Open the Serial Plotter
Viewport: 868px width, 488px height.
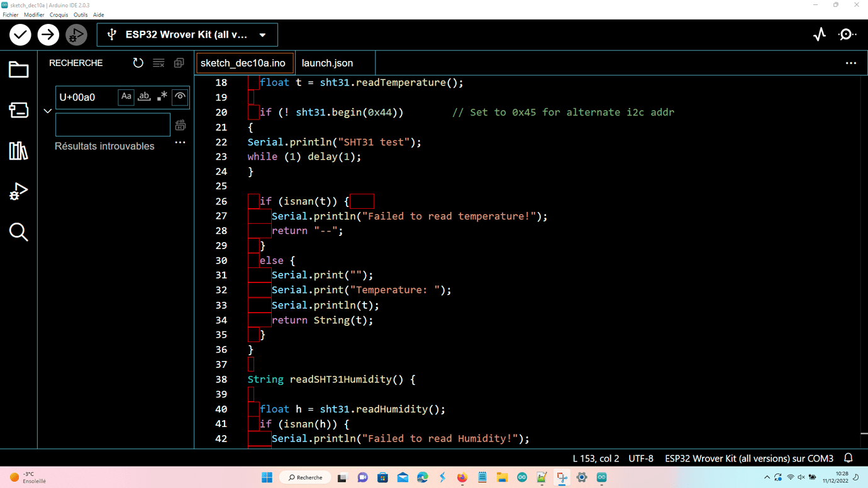pyautogui.click(x=820, y=35)
